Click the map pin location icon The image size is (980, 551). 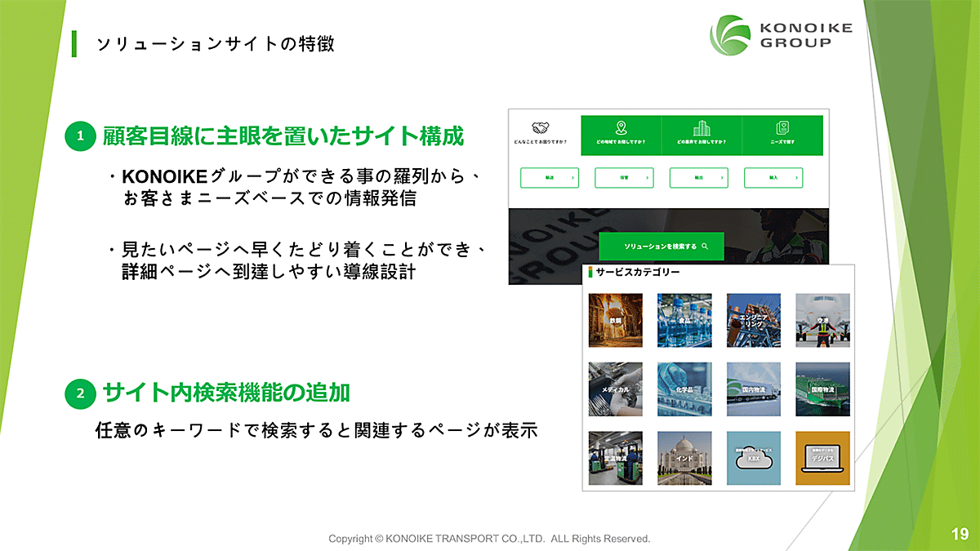coord(621,128)
